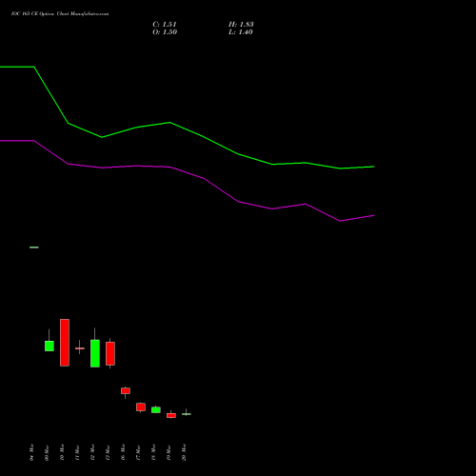Viewport: 476px width, 476px height.
Task: Click the tall red candlestick above 10 Mar
Action: [65, 343]
